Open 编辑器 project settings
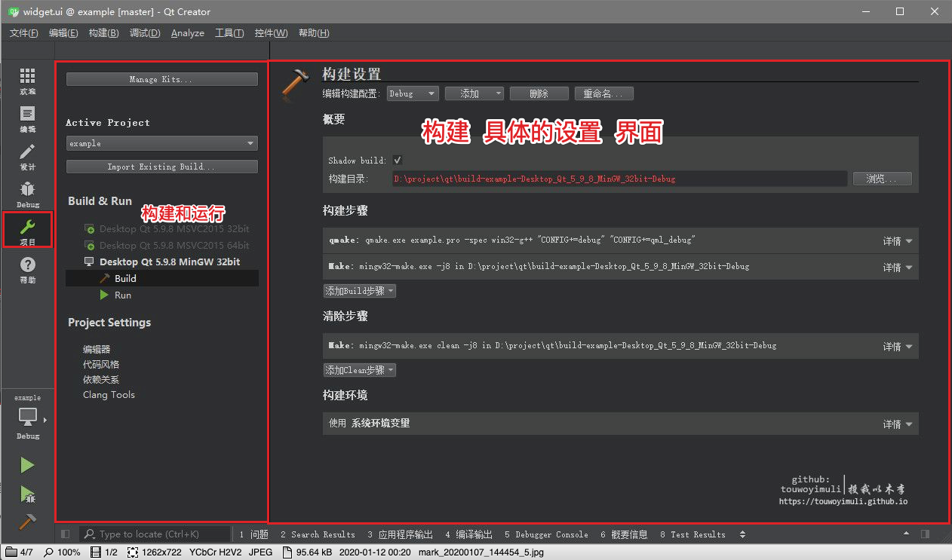 coord(97,350)
